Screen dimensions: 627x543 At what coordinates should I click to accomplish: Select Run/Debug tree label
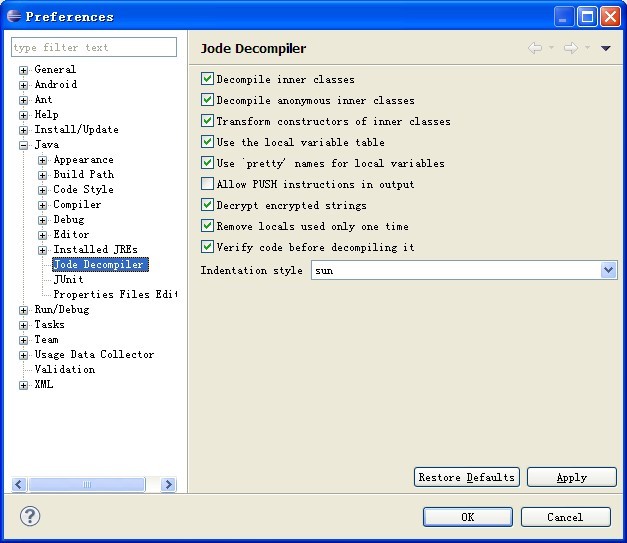tap(62, 309)
